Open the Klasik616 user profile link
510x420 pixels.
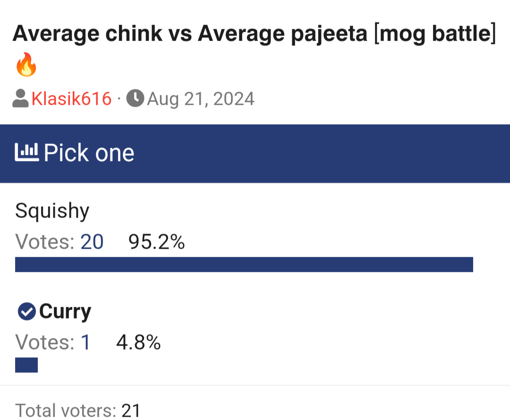click(x=71, y=99)
